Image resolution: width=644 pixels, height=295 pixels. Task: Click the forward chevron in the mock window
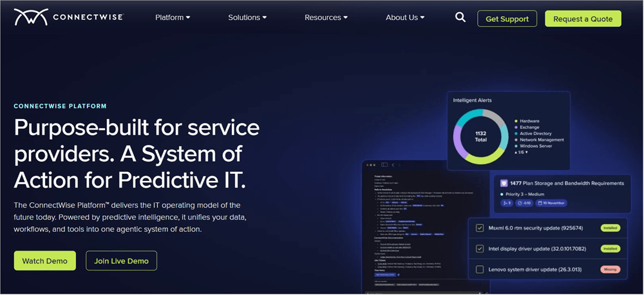pyautogui.click(x=399, y=165)
